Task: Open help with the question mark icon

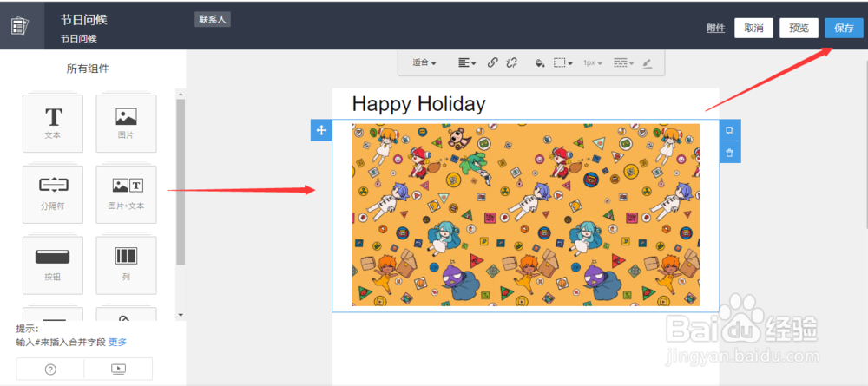Action: [50, 370]
